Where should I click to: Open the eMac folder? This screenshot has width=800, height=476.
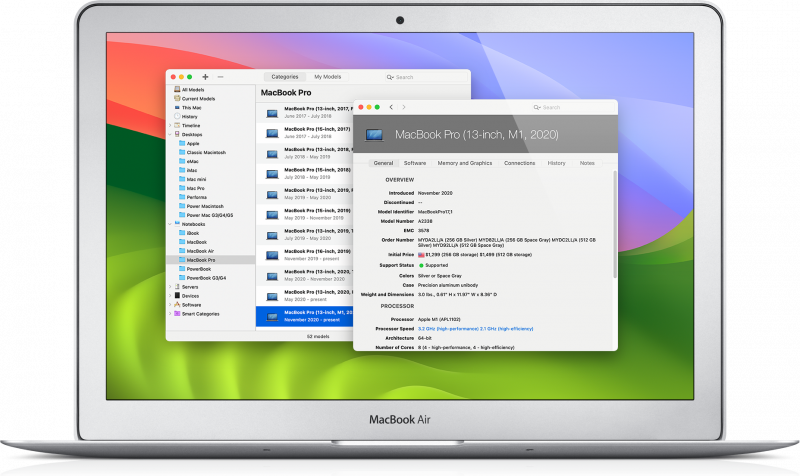192,161
